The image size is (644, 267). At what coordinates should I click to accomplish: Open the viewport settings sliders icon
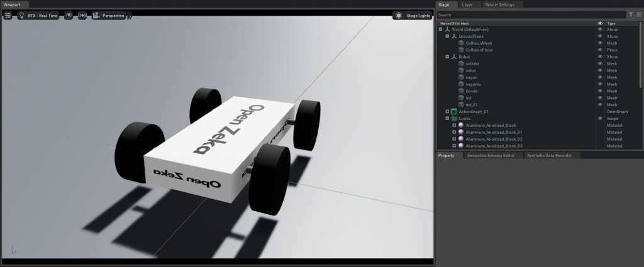(x=8, y=16)
